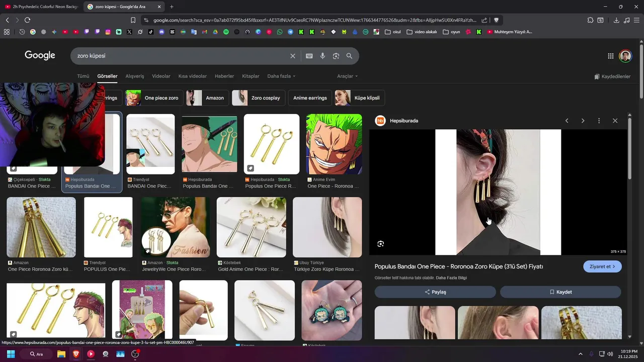Screen dimensions: 644x362
Task: Open the Windows Start button
Action: coord(11,354)
